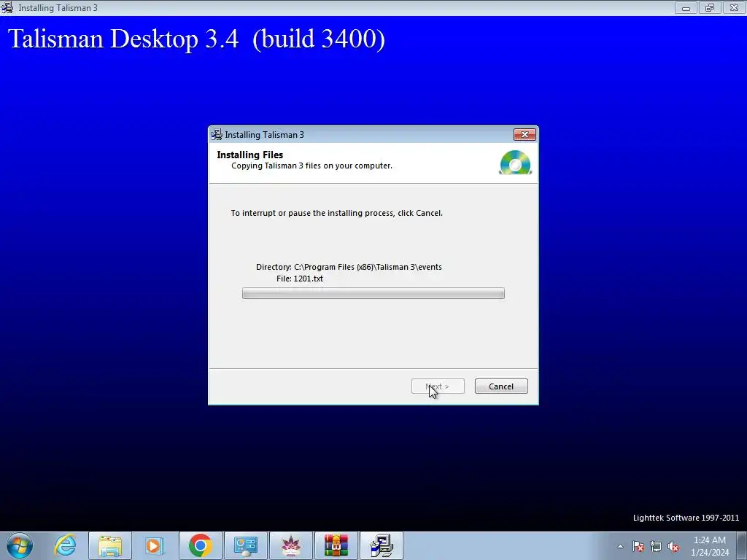Click the installation progress bar
The height and width of the screenshot is (560, 747).
point(373,293)
